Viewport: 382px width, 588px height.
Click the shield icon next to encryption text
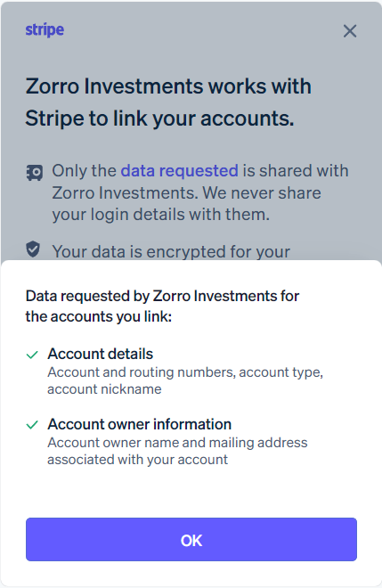click(x=33, y=249)
